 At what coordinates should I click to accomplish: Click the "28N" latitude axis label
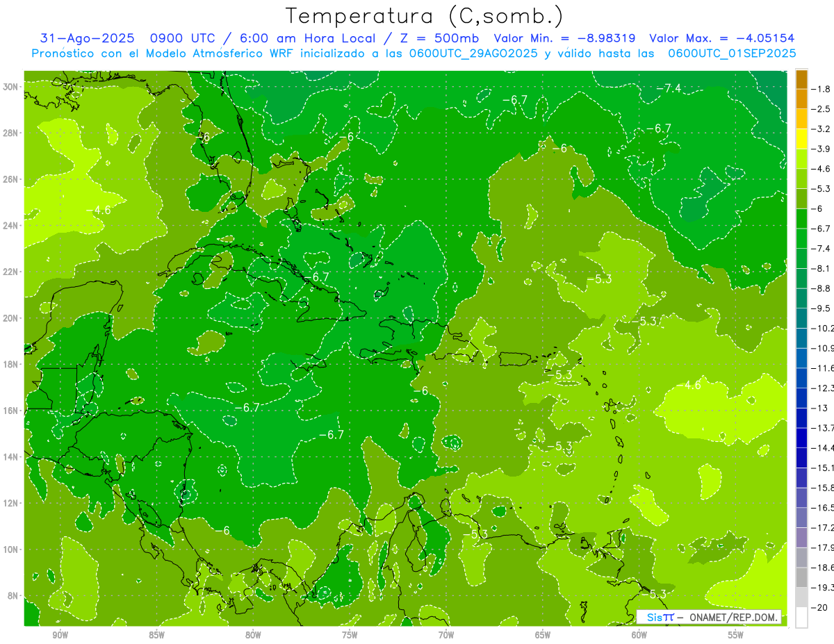(x=10, y=133)
